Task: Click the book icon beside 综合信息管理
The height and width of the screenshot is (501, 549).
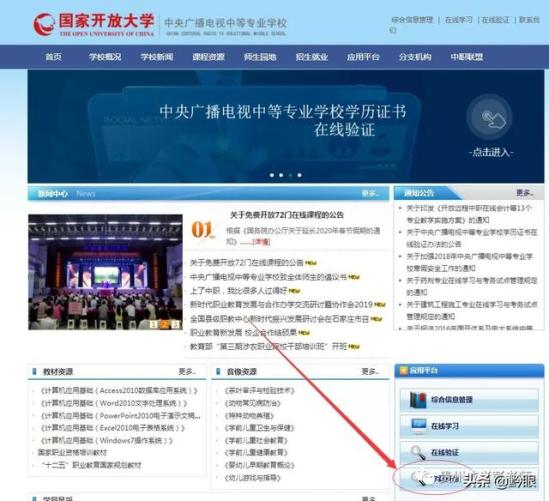Action: pos(418,400)
